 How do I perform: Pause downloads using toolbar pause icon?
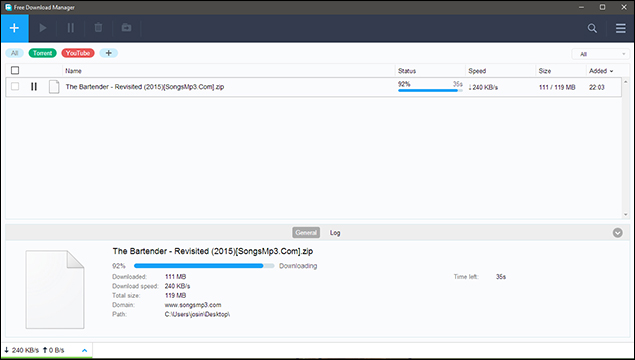[x=70, y=28]
